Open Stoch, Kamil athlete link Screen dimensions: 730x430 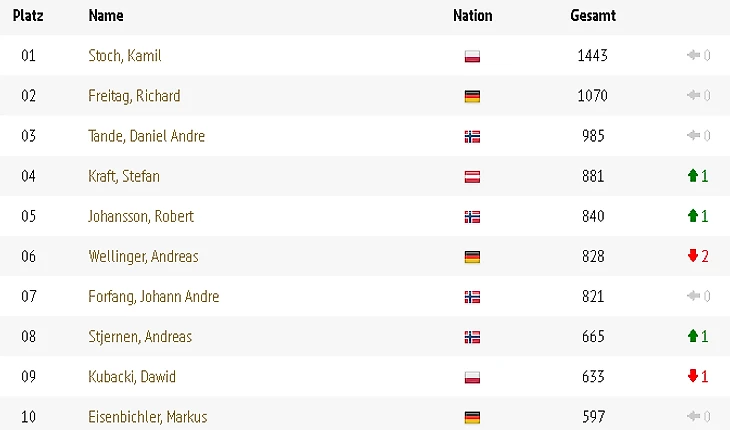pos(125,56)
